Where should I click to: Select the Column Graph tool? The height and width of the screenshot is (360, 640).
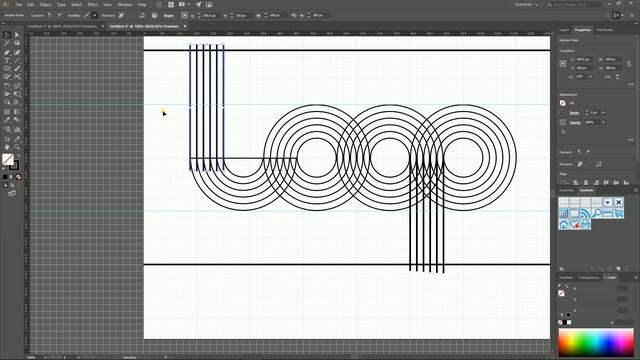[17, 130]
